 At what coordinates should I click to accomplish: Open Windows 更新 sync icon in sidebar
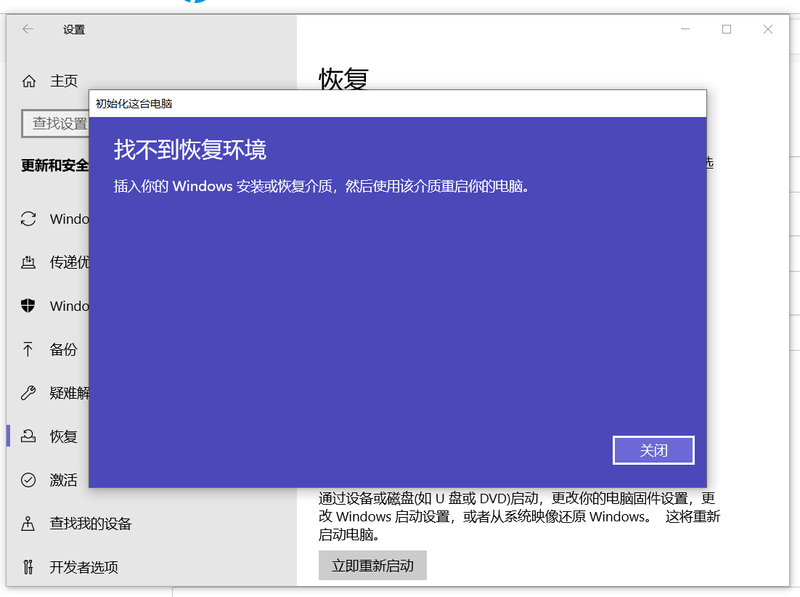pyautogui.click(x=29, y=219)
